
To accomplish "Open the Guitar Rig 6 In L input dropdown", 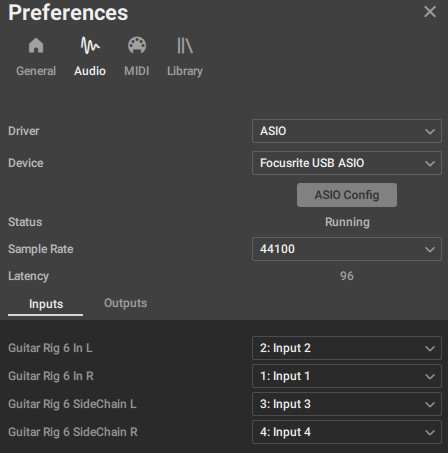I will (x=347, y=348).
